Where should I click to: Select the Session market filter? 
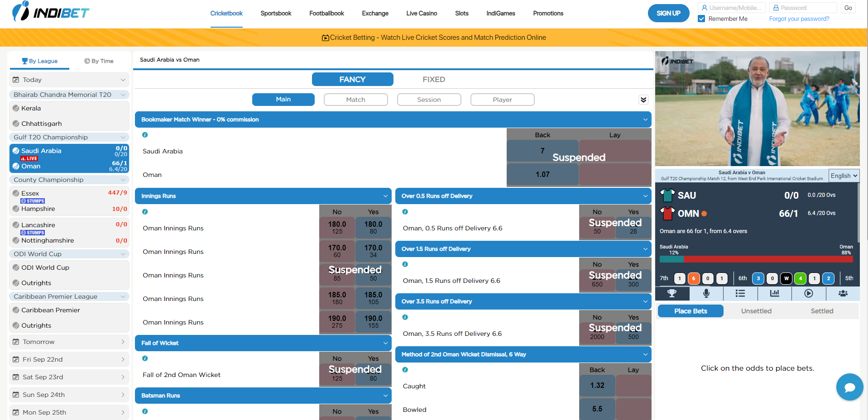click(429, 100)
